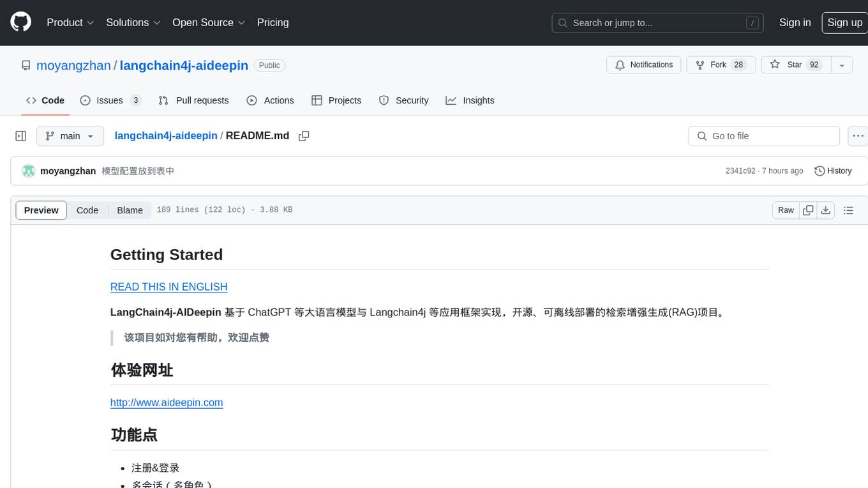Open the GitHub home logo

click(20, 22)
